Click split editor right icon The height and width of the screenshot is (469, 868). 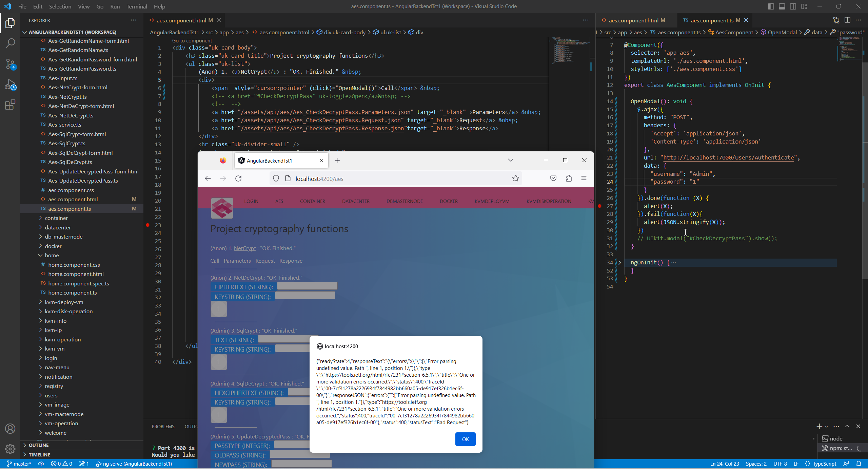847,20
